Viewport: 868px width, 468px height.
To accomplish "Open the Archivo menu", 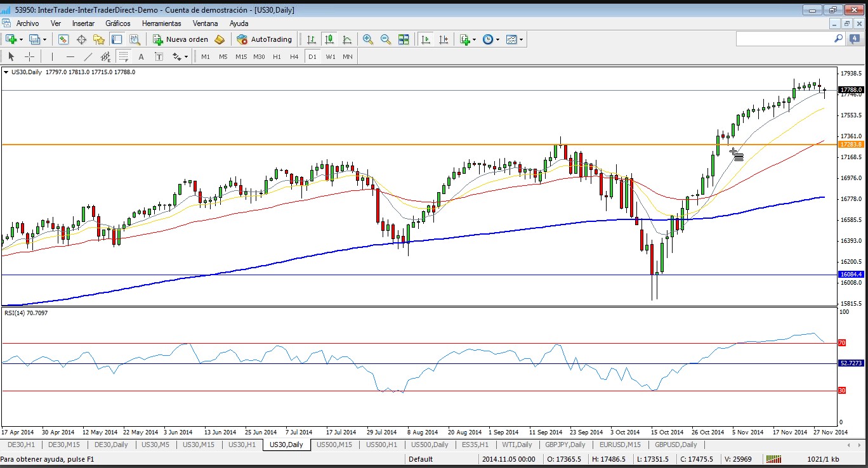I will tap(27, 23).
